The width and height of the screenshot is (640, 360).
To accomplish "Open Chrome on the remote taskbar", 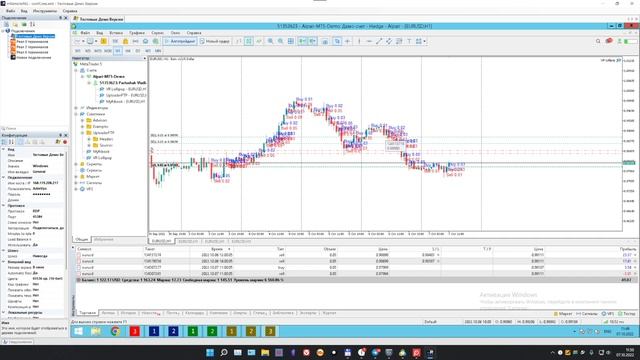I will 116,331.
